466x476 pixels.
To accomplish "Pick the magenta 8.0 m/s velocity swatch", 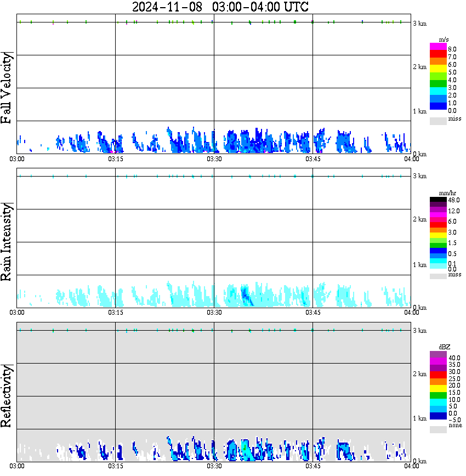I will pyautogui.click(x=438, y=47).
